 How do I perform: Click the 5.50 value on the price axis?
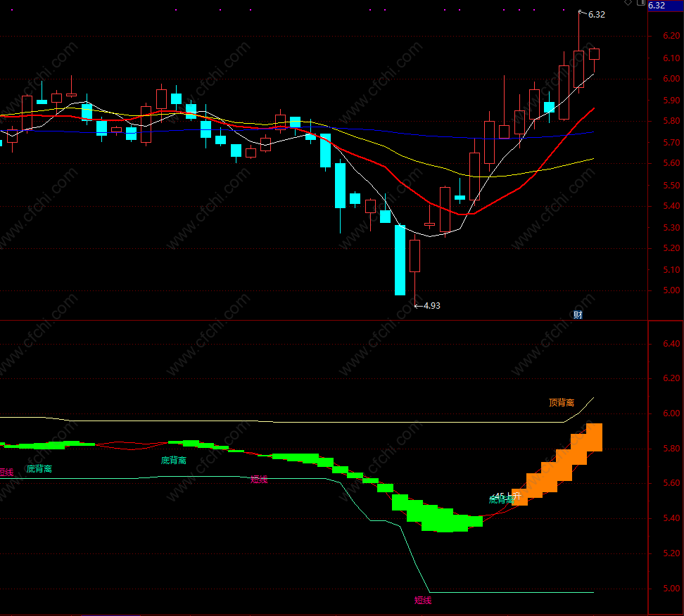(x=671, y=185)
